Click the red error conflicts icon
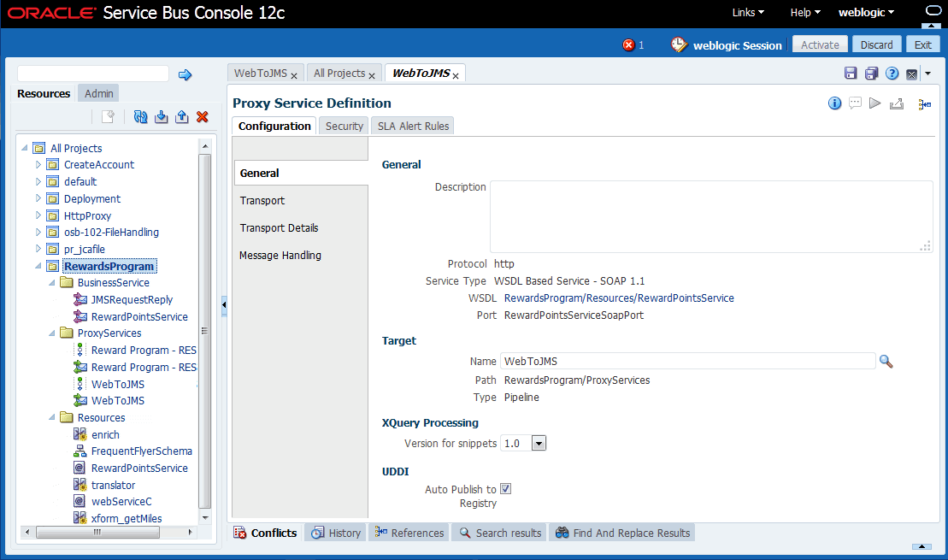Image resolution: width=948 pixels, height=560 pixels. coord(629,44)
